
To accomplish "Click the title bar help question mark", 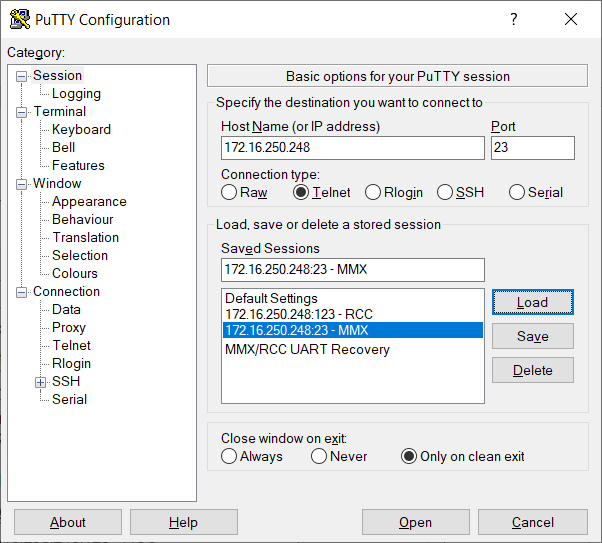I will tap(514, 20).
